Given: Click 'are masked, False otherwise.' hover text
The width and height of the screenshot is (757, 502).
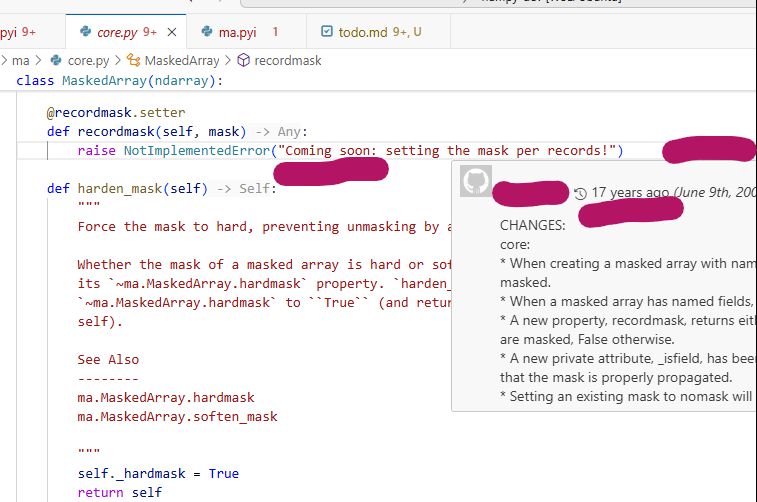Looking at the screenshot, I should pos(587,339).
